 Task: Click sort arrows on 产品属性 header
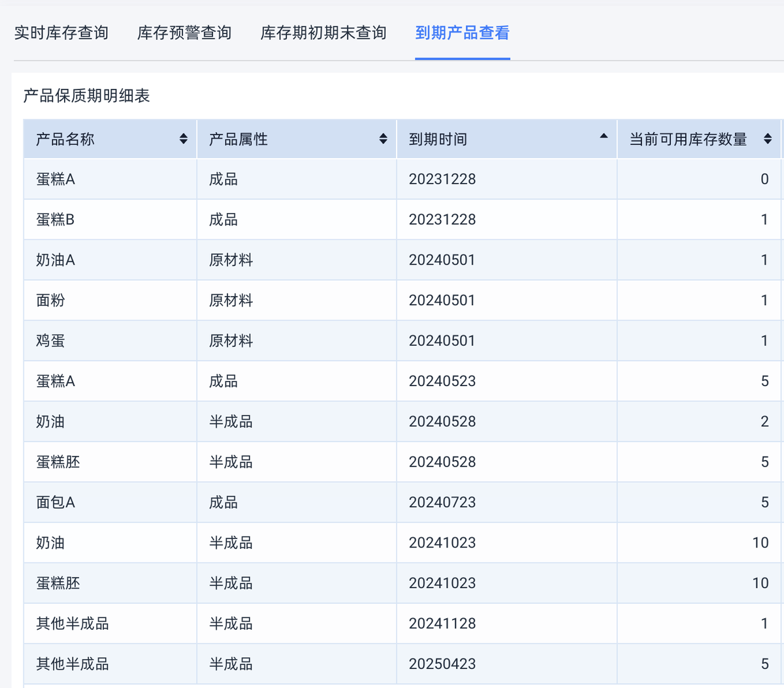(383, 139)
